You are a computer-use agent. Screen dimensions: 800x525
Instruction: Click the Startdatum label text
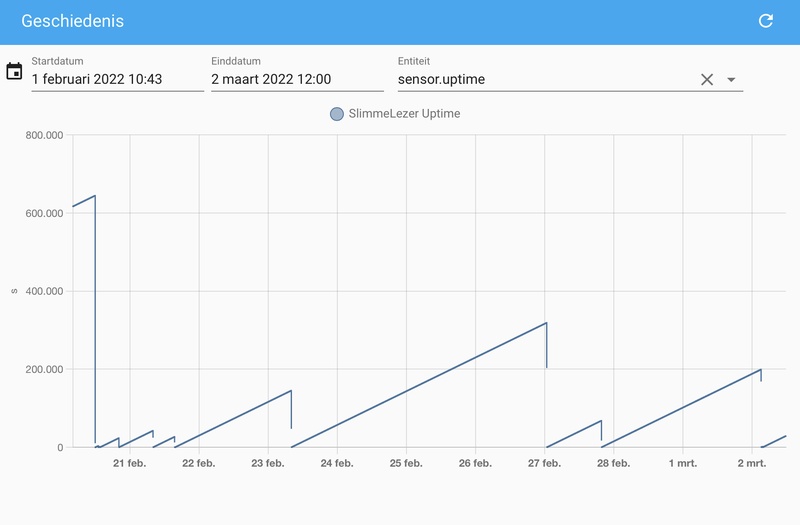click(57, 61)
